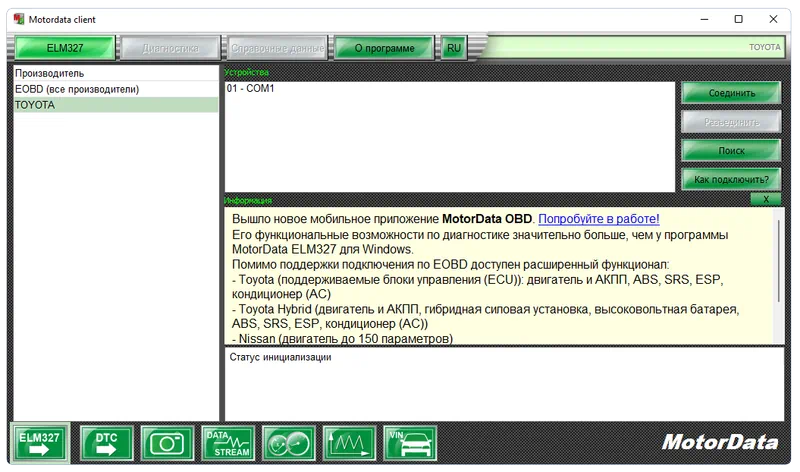Screen dimensions: 800x472
Task: Open the Справочные данные tab
Action: click(277, 48)
